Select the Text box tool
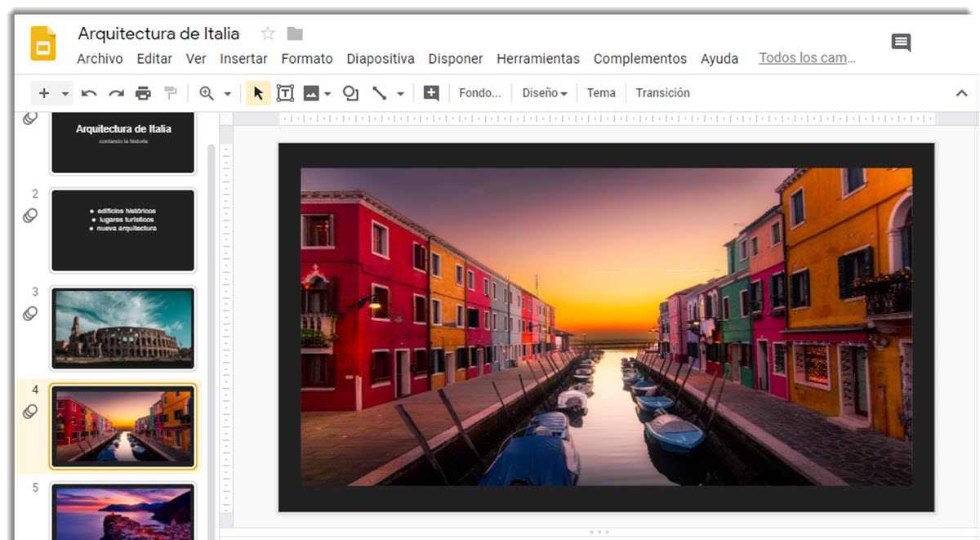Viewport: 980px width, 540px height. (285, 93)
